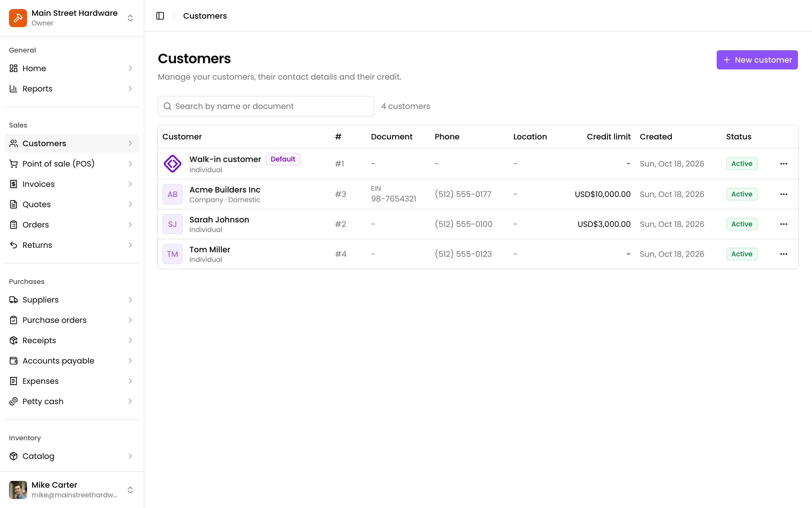Click the New customer button
The width and height of the screenshot is (812, 508).
click(757, 60)
